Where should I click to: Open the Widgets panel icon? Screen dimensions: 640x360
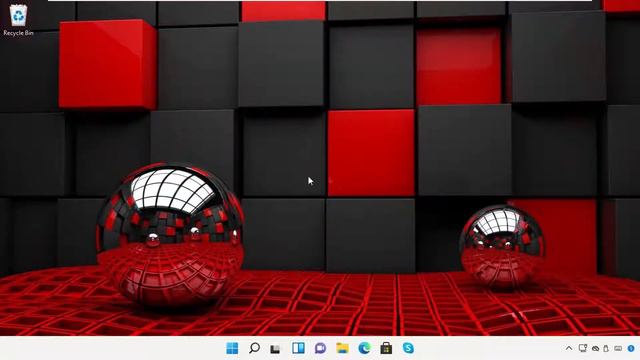(298, 348)
